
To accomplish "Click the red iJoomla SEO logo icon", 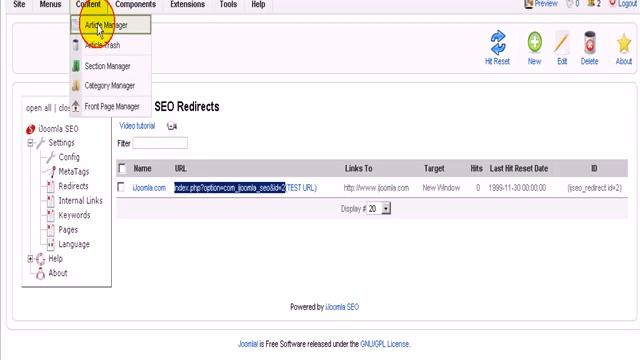I will click(x=31, y=129).
